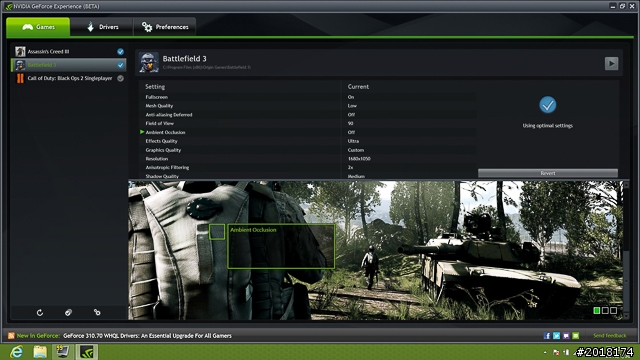Click the Revert button
Viewport: 640px width, 360px height.
click(548, 173)
